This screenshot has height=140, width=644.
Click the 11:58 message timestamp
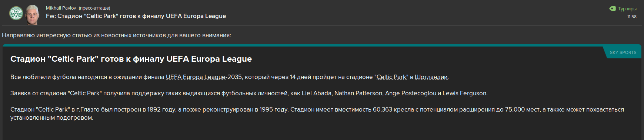tap(632, 17)
